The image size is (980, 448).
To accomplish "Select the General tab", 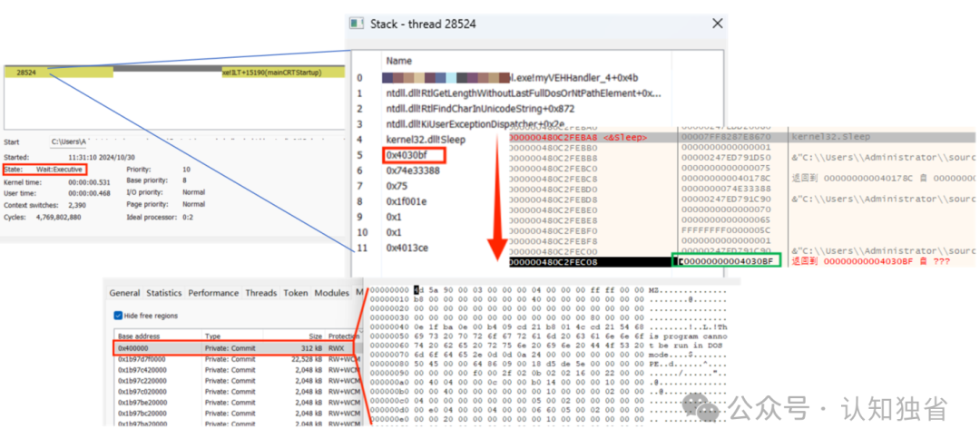I will (x=125, y=293).
